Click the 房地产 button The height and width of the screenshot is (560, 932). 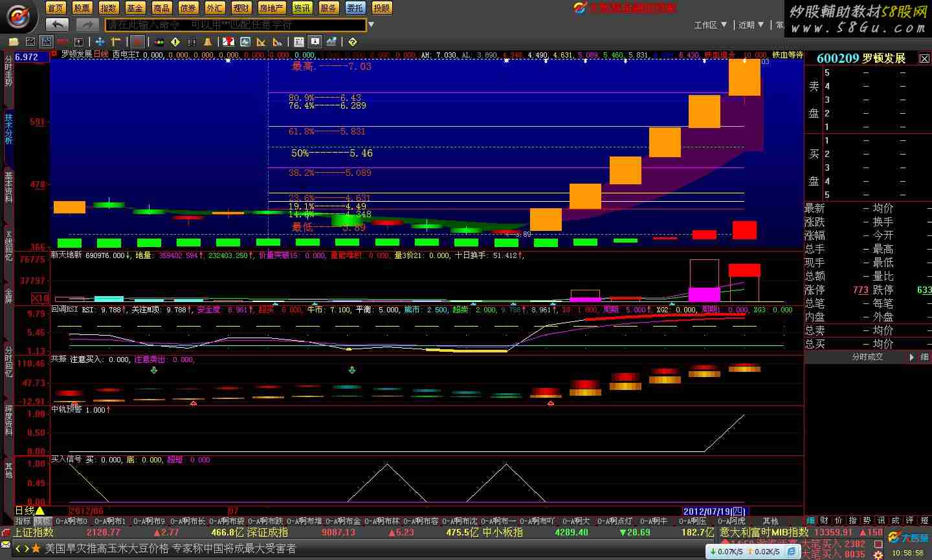[x=272, y=8]
